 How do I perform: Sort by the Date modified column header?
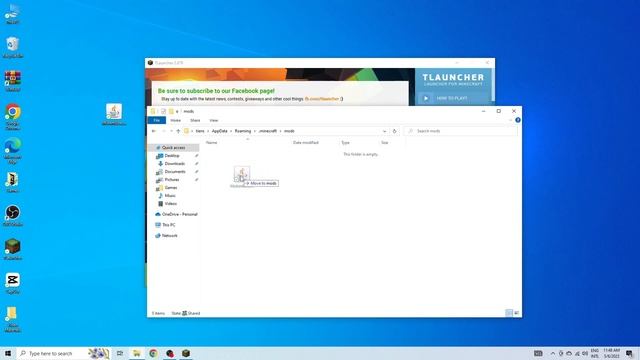[306, 142]
